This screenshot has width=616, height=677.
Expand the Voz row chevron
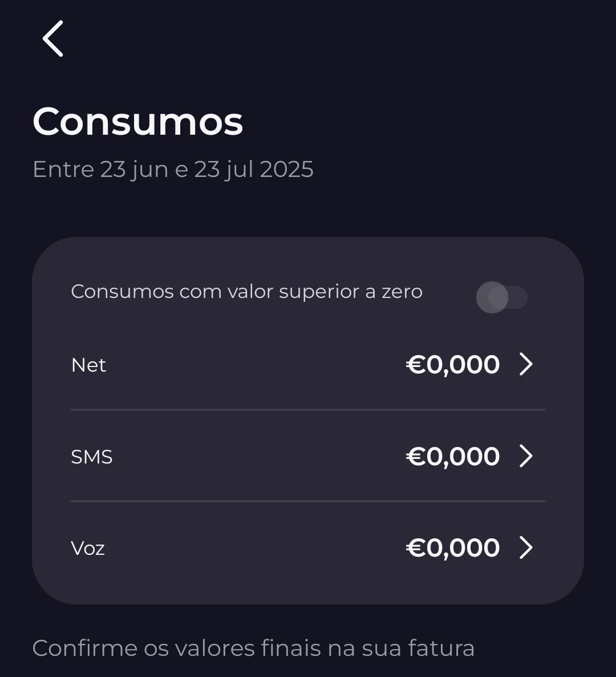pos(526,547)
